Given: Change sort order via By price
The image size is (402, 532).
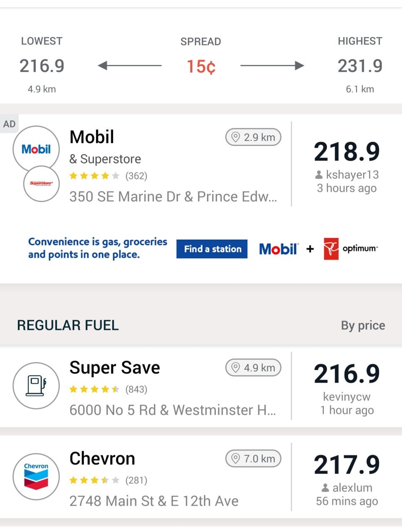Looking at the screenshot, I should click(x=363, y=325).
